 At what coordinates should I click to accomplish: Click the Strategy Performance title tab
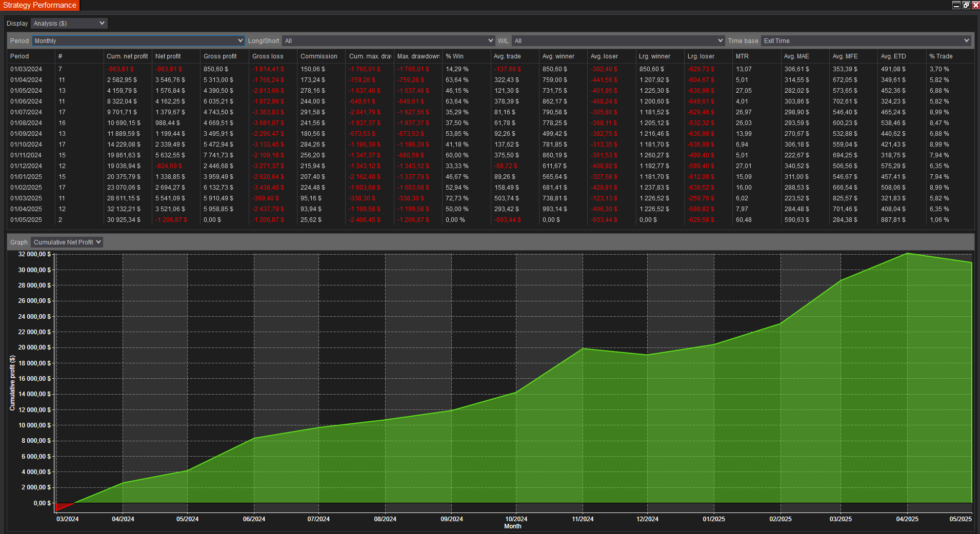39,5
